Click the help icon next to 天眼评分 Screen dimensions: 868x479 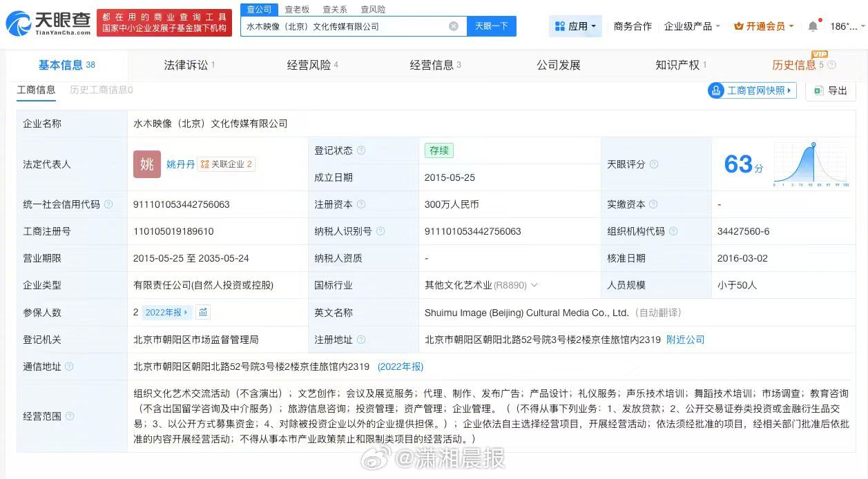click(x=654, y=164)
